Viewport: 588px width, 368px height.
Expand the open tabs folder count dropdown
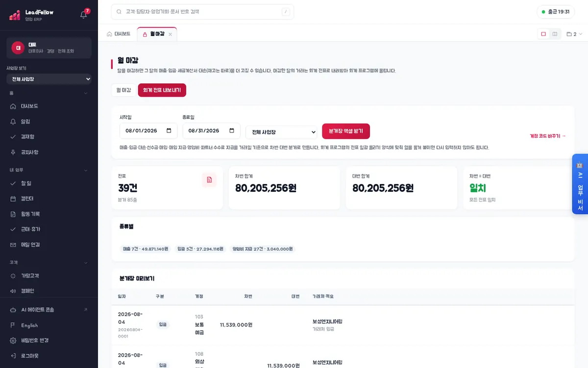point(574,34)
